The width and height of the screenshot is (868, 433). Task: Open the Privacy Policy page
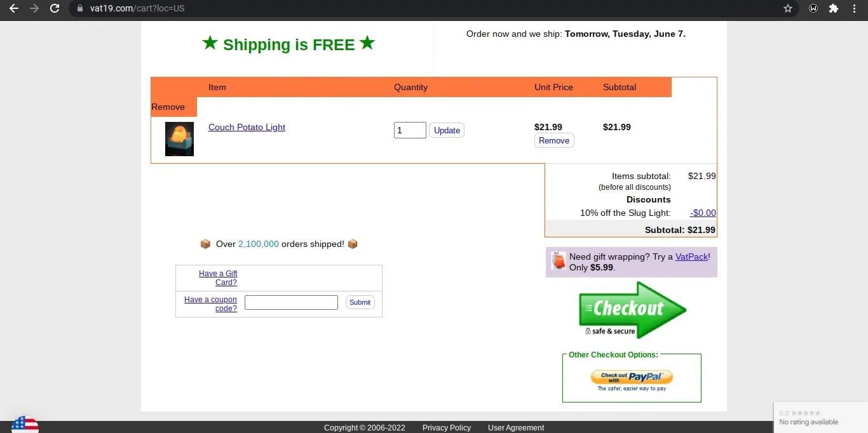[x=446, y=427]
